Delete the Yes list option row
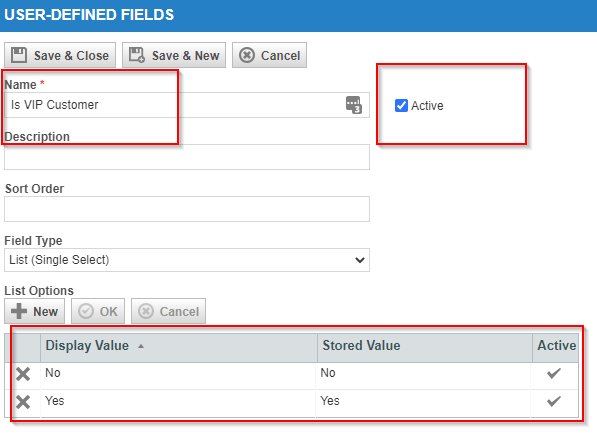597x440 pixels. click(x=23, y=402)
